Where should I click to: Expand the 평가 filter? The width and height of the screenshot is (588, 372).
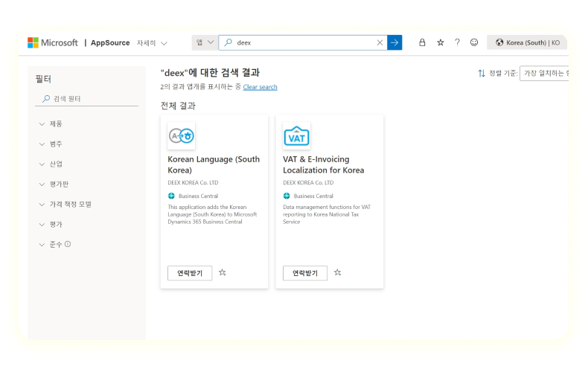click(x=51, y=224)
